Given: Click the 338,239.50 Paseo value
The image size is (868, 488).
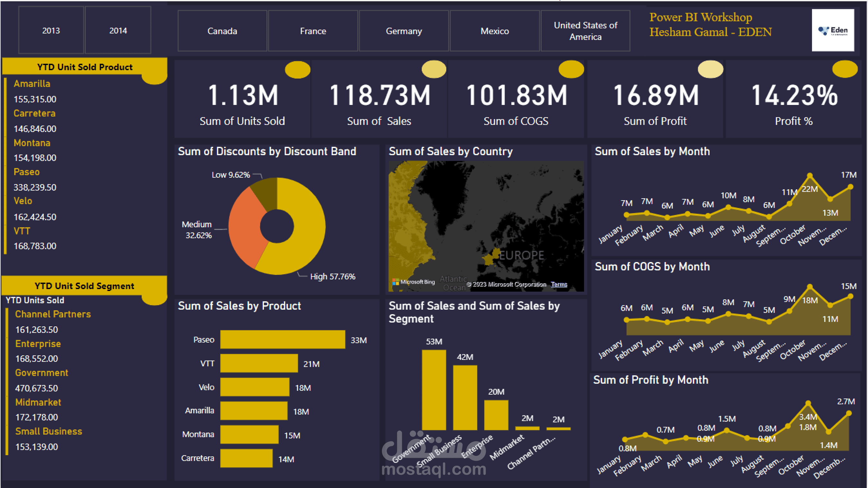Looking at the screenshot, I should pos(35,187).
